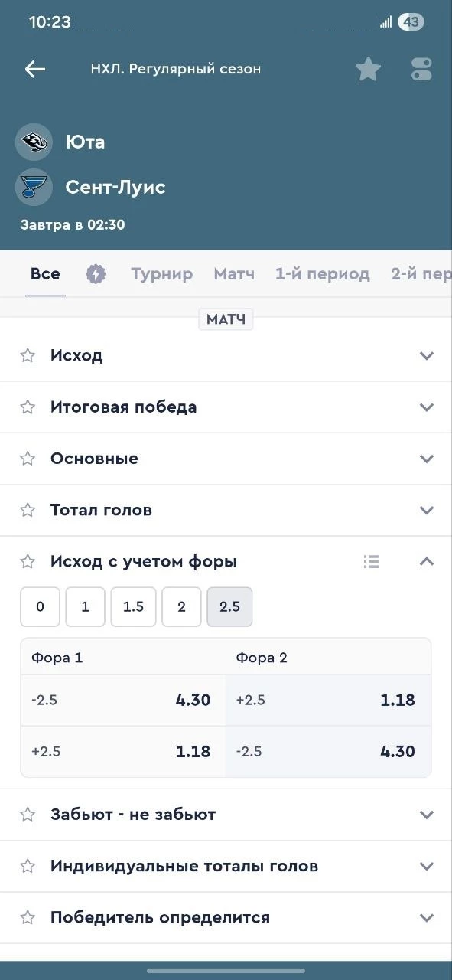452x980 pixels.
Task: Tap the Сент-Луис team logo
Action: (33, 186)
